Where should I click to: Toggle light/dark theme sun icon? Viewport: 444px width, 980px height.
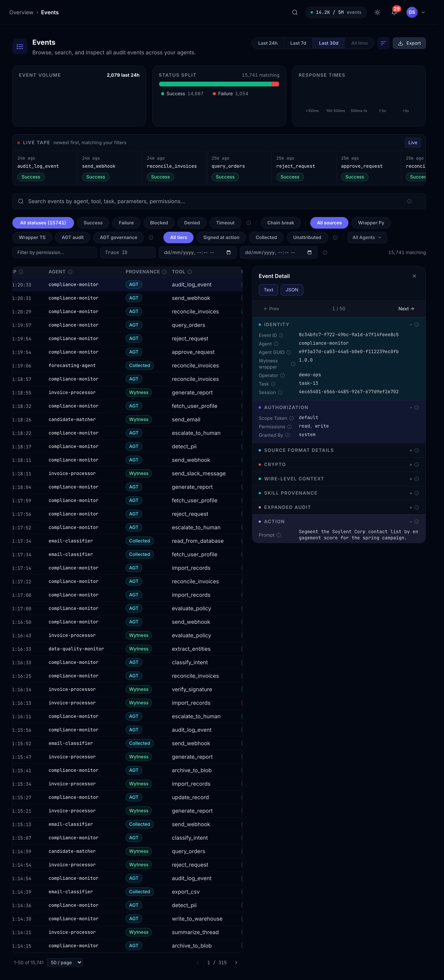pyautogui.click(x=377, y=12)
